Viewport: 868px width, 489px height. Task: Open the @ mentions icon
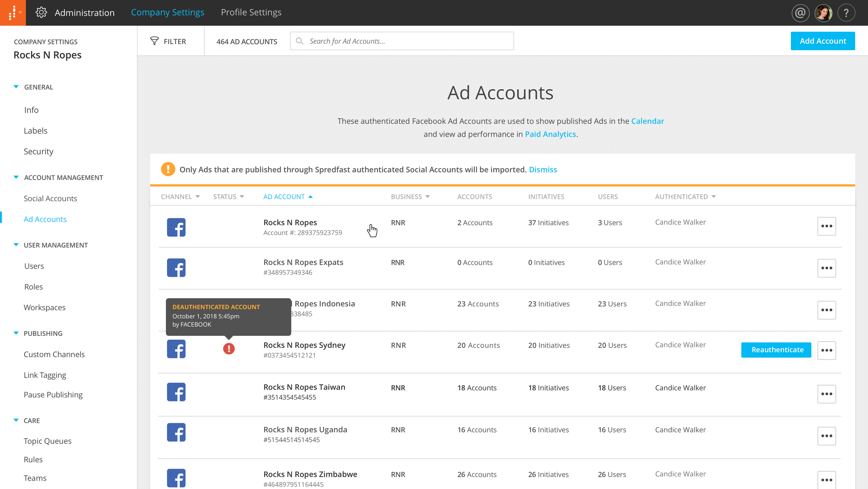point(800,13)
